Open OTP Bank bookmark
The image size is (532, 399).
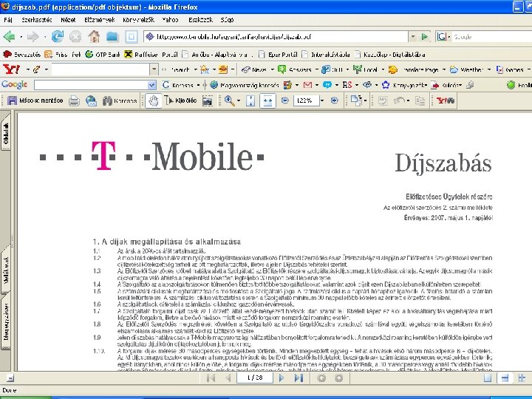[103, 54]
